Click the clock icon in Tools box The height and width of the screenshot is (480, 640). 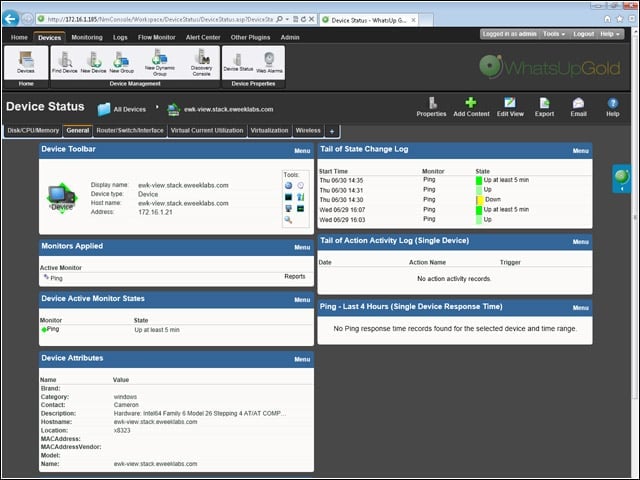click(x=300, y=185)
